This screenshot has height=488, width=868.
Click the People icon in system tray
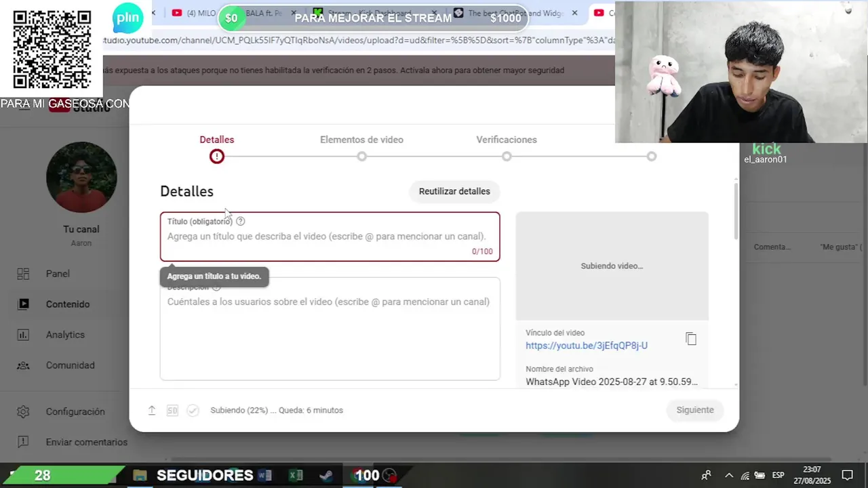coord(706,475)
